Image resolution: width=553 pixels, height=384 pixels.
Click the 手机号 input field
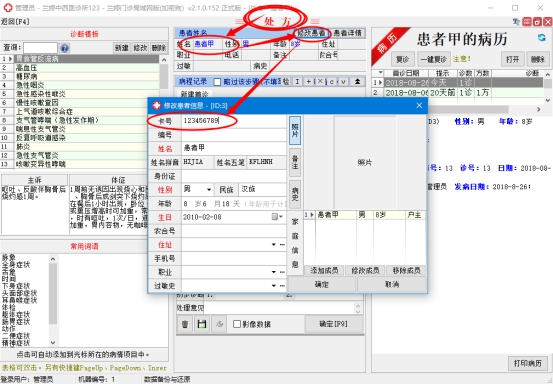(234, 258)
